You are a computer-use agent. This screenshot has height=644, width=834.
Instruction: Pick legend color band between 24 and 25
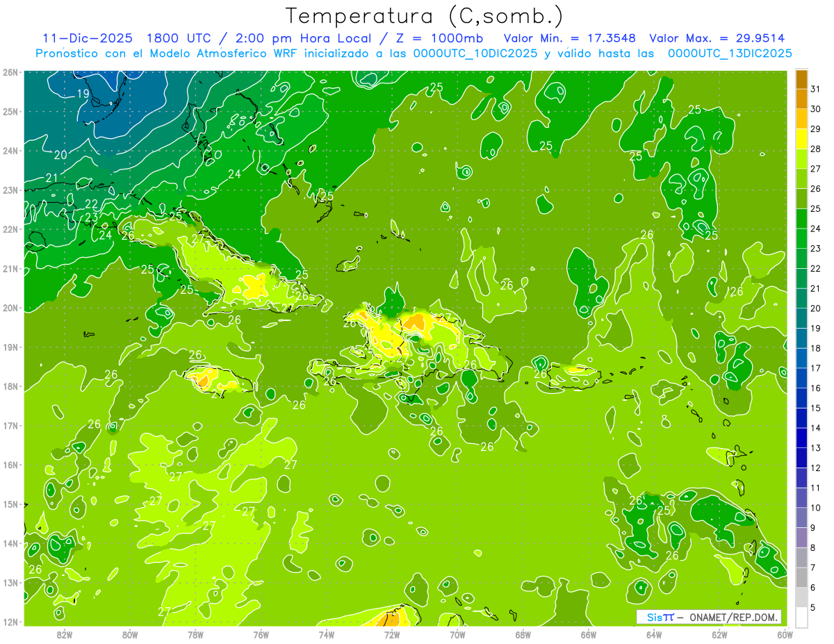click(x=801, y=219)
